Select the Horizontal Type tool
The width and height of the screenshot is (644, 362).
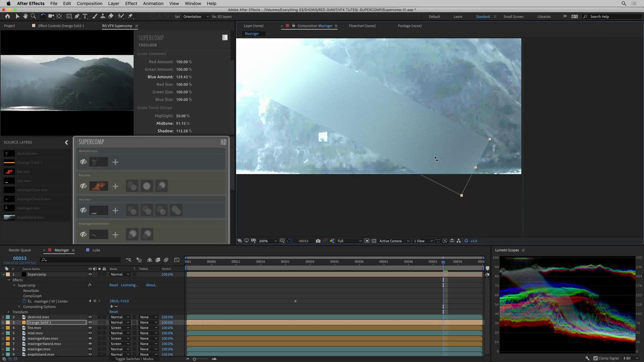85,16
